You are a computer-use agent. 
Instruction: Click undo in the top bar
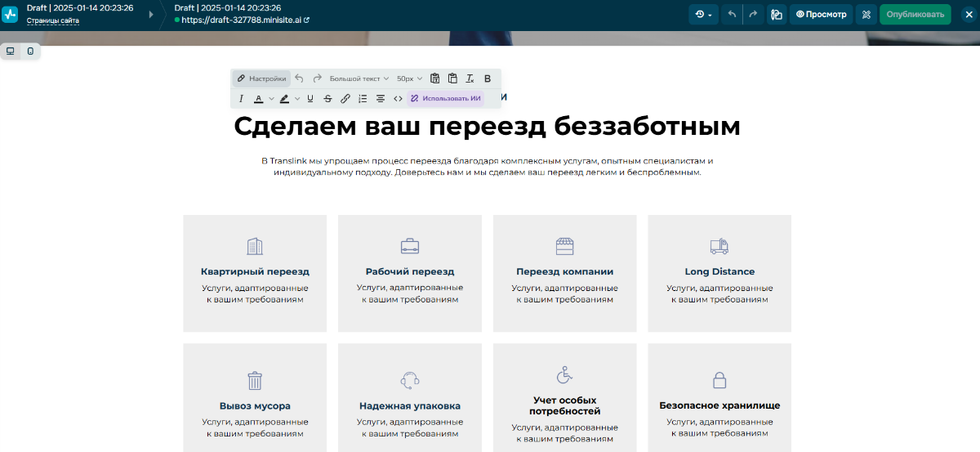pos(732,14)
